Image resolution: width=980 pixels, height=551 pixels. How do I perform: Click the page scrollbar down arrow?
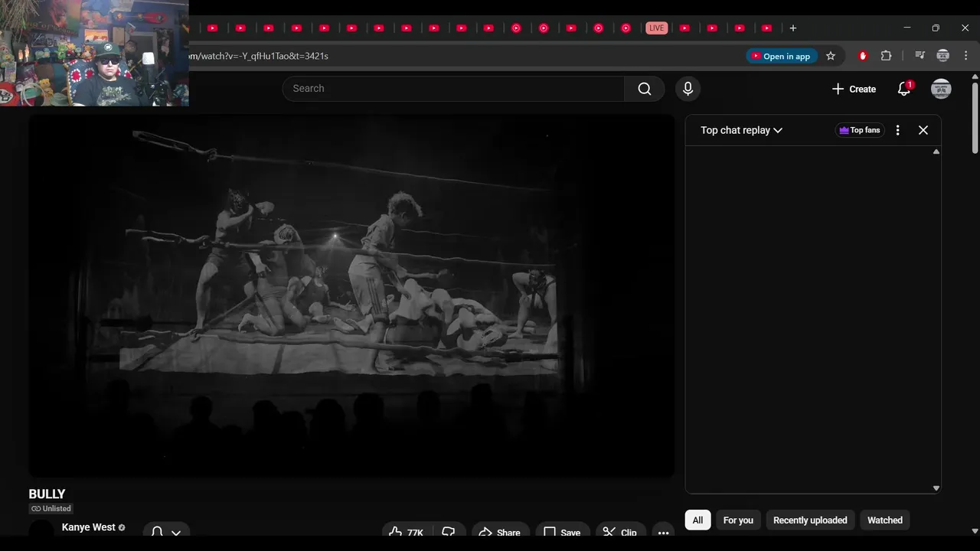[975, 530]
